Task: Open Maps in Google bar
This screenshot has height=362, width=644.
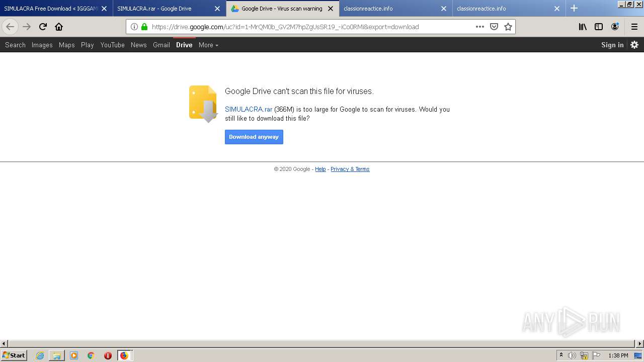Action: (x=67, y=45)
